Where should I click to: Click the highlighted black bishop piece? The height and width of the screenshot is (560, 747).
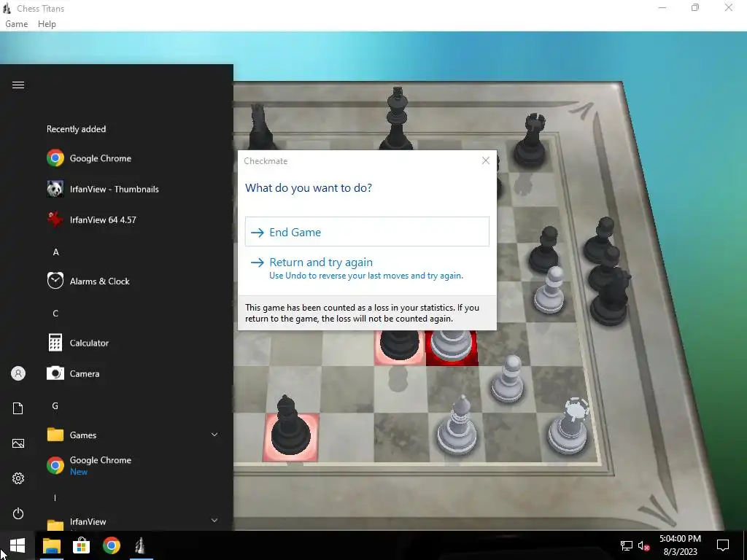(x=290, y=427)
